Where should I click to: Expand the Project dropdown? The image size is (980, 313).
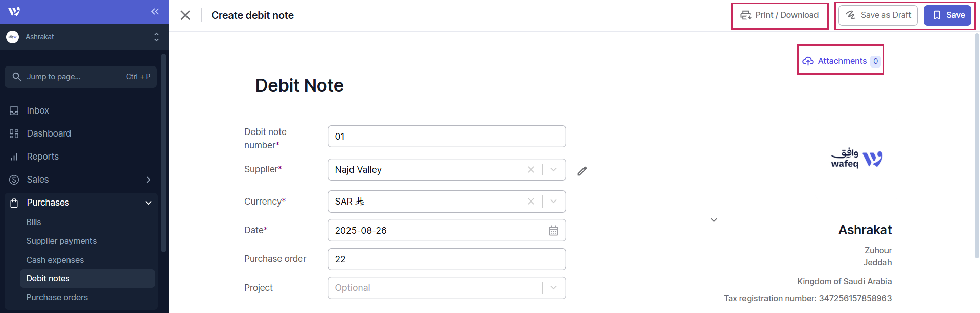click(x=553, y=288)
